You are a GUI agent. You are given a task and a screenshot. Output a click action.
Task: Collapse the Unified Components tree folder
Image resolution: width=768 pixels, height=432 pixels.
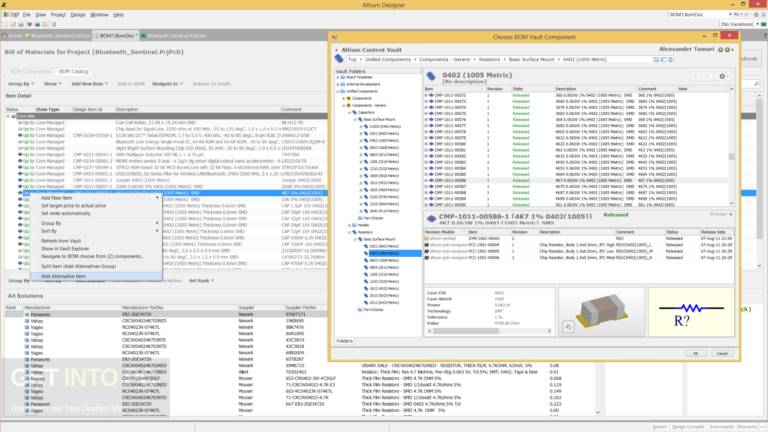[338, 92]
